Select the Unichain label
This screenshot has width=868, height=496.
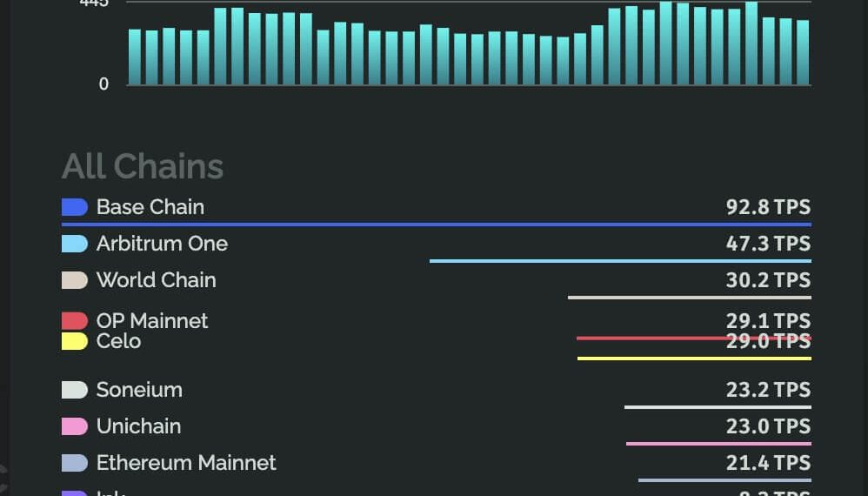(x=138, y=426)
